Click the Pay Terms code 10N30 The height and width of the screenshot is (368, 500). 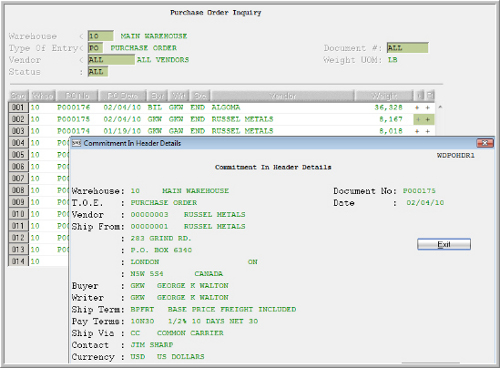click(142, 321)
